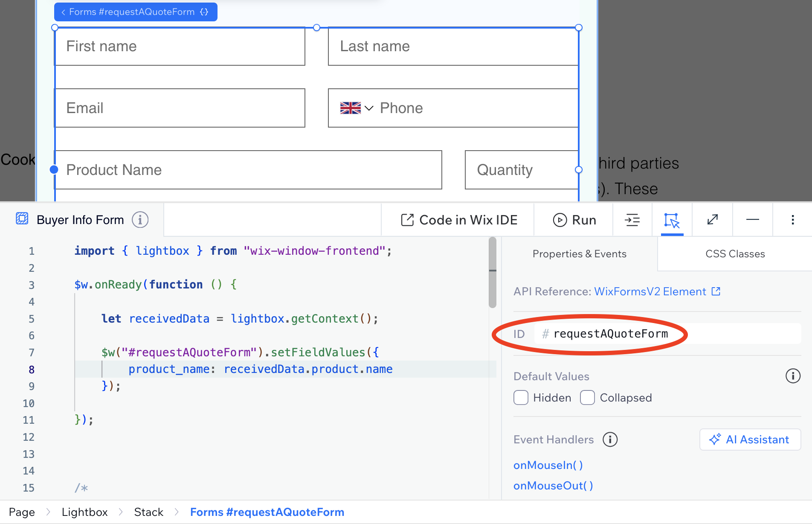
Task: Expand the code panel to full size
Action: (712, 220)
